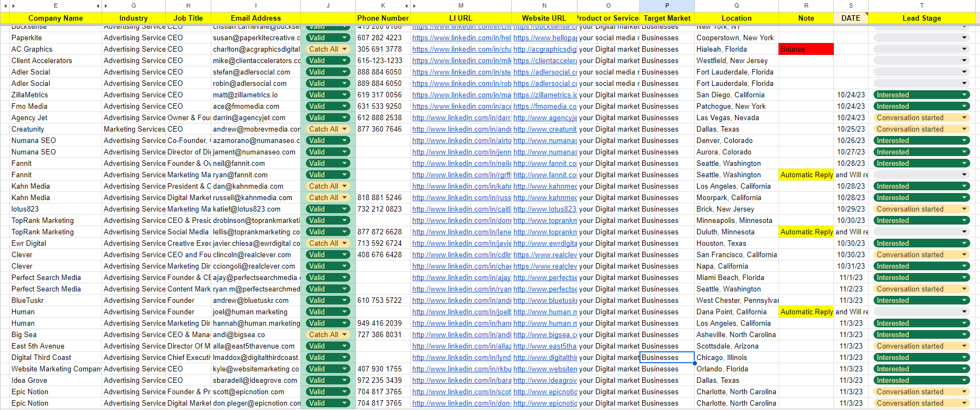Select the San Diego, California cell

pos(737,95)
